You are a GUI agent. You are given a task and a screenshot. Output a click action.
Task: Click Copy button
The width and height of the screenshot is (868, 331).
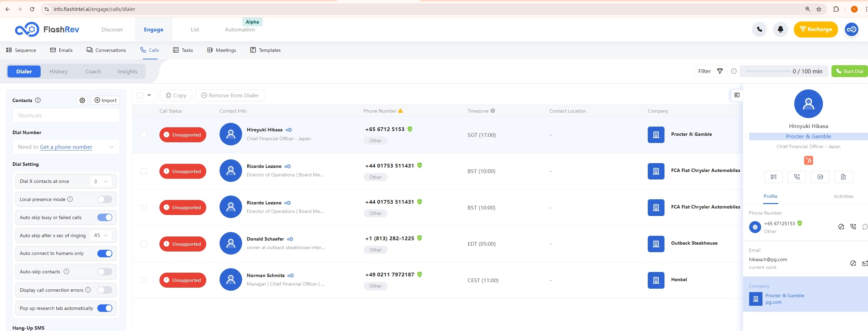click(x=176, y=95)
